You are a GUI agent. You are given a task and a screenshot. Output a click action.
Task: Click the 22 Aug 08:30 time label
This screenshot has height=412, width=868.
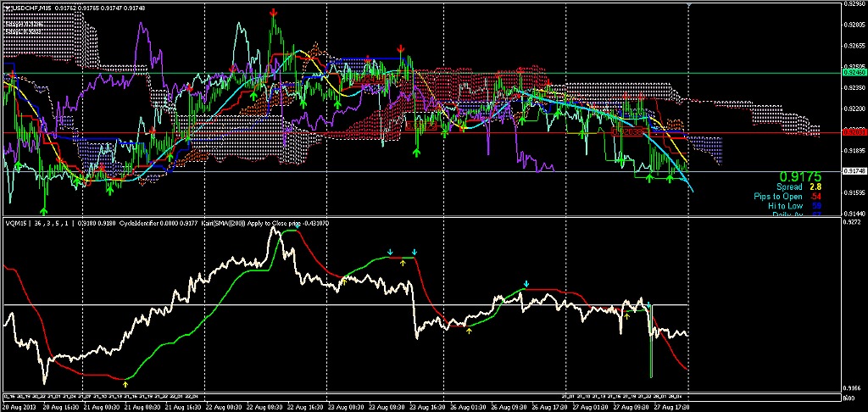(x=263, y=406)
